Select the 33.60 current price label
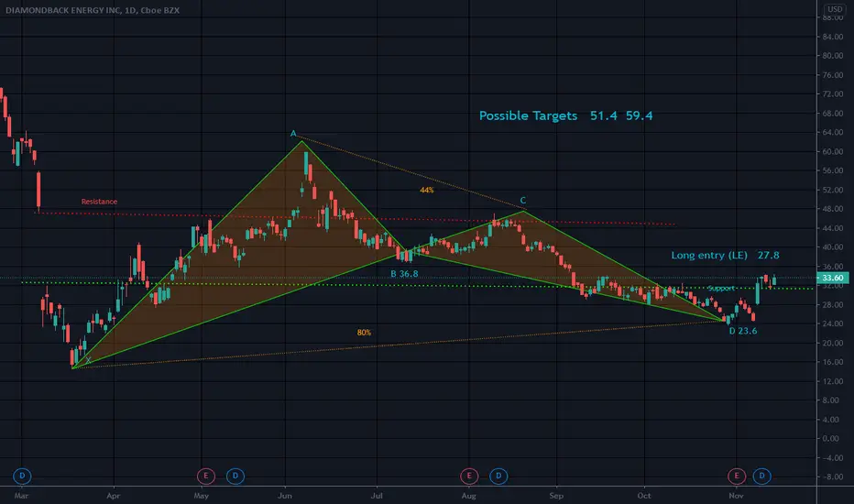 (832, 278)
